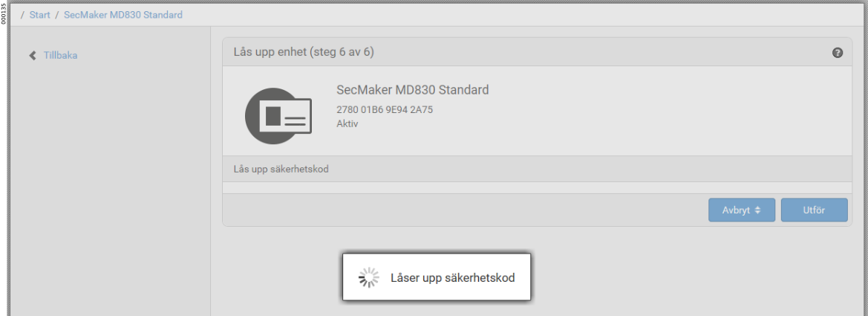
Task: Open the SecMaker MD830 Standard breadcrumb
Action: (123, 15)
